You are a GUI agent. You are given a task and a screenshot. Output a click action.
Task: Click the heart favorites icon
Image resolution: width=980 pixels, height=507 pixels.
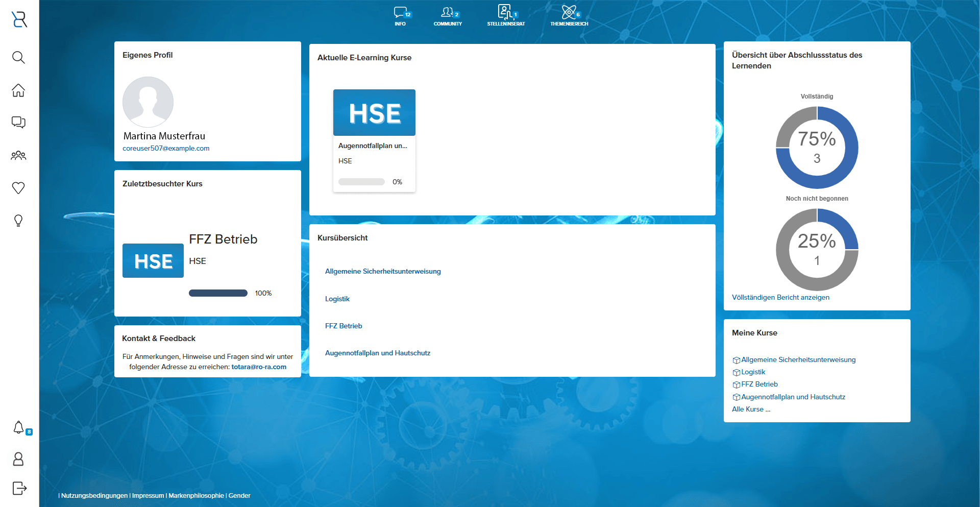18,188
